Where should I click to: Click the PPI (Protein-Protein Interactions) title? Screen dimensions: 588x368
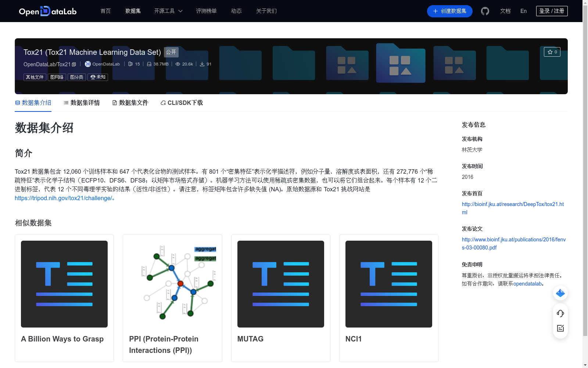(164, 344)
